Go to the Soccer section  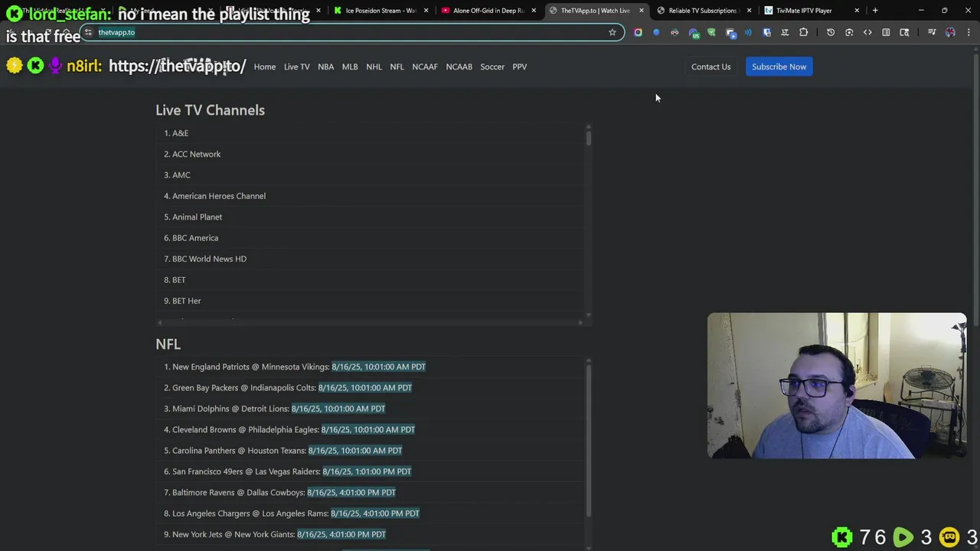coord(492,67)
